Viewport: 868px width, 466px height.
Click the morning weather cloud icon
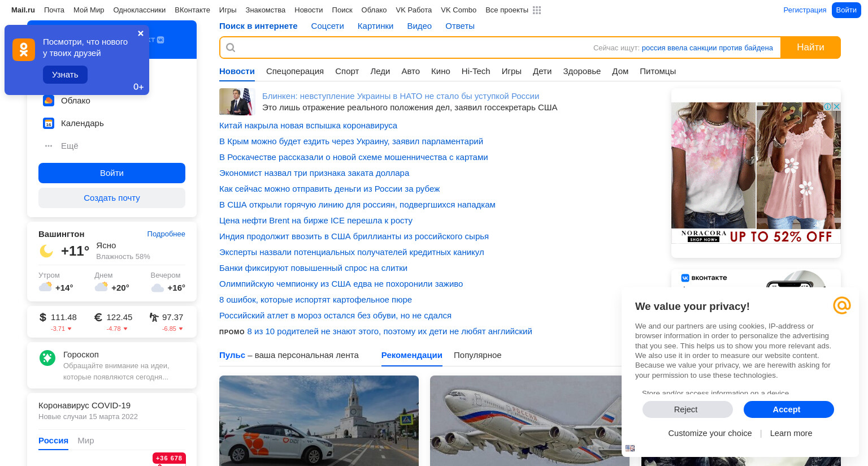(45, 287)
